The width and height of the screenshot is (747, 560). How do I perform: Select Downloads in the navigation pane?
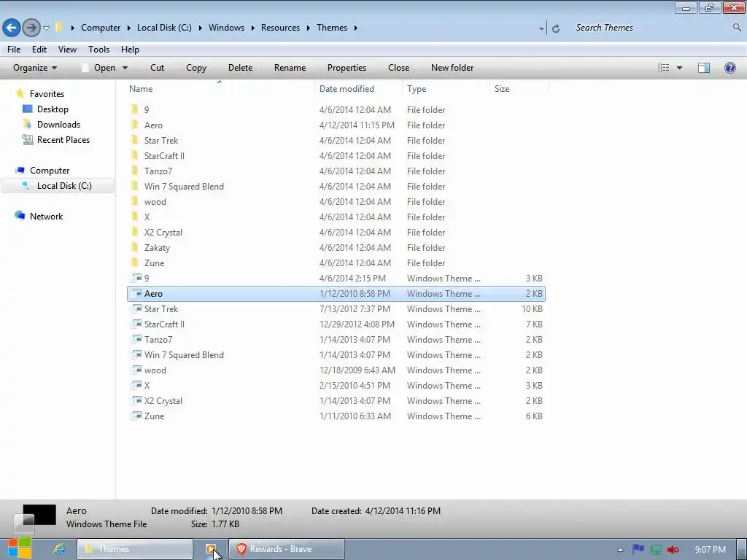coord(58,124)
